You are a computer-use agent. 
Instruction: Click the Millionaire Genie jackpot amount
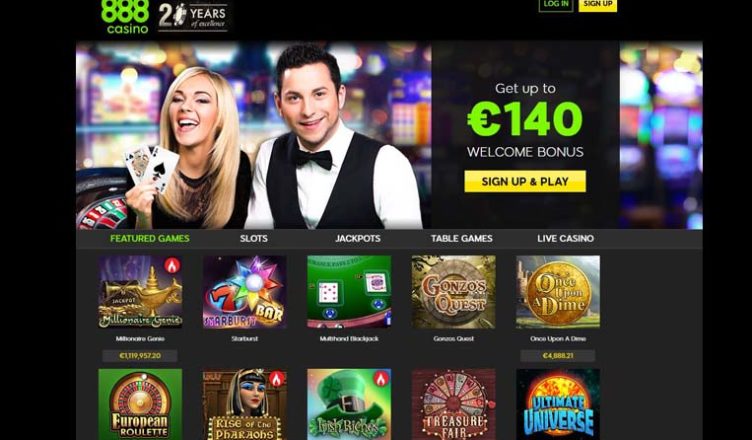click(x=140, y=356)
